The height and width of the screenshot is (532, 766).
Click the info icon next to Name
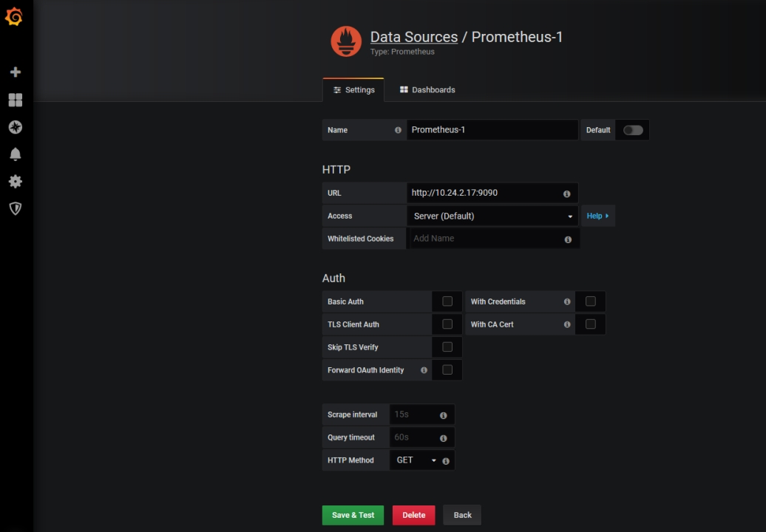click(398, 130)
